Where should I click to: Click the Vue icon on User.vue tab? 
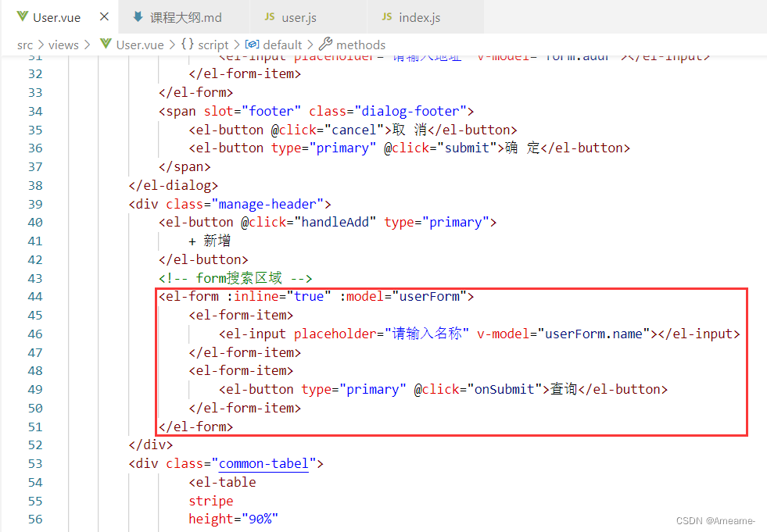point(22,16)
